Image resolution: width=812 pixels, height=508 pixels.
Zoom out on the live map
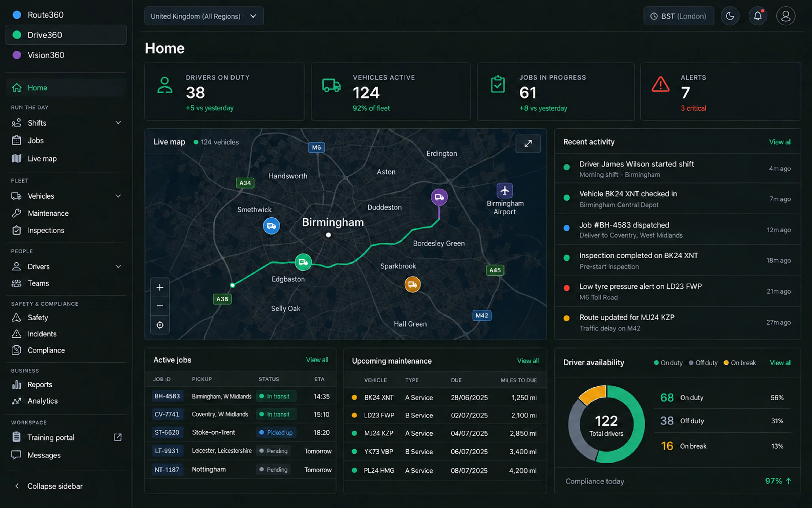tap(160, 306)
